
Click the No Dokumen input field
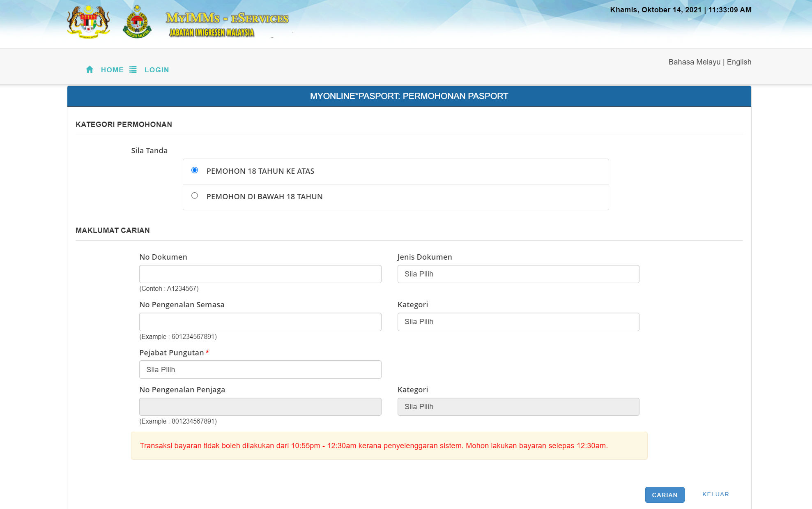click(x=260, y=274)
